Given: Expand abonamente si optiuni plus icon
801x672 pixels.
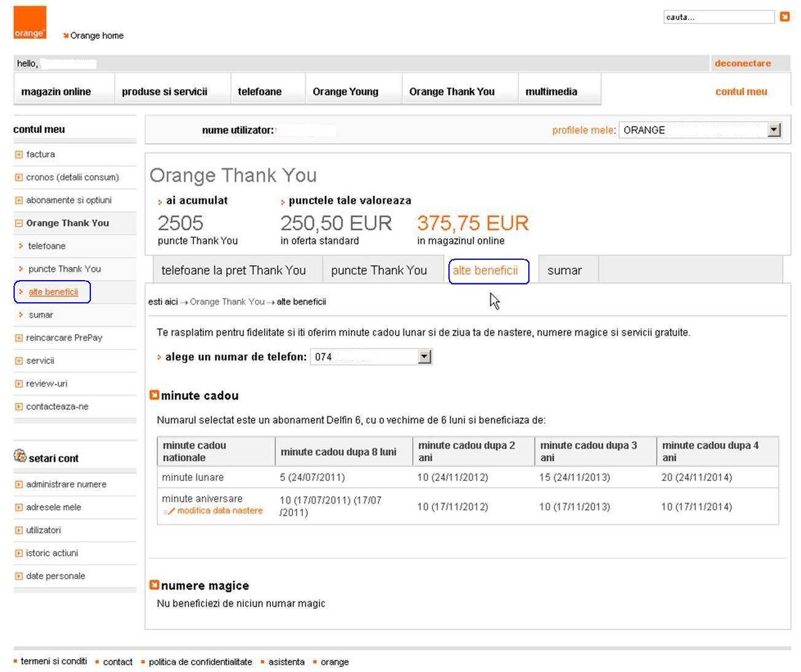Looking at the screenshot, I should pos(18,200).
